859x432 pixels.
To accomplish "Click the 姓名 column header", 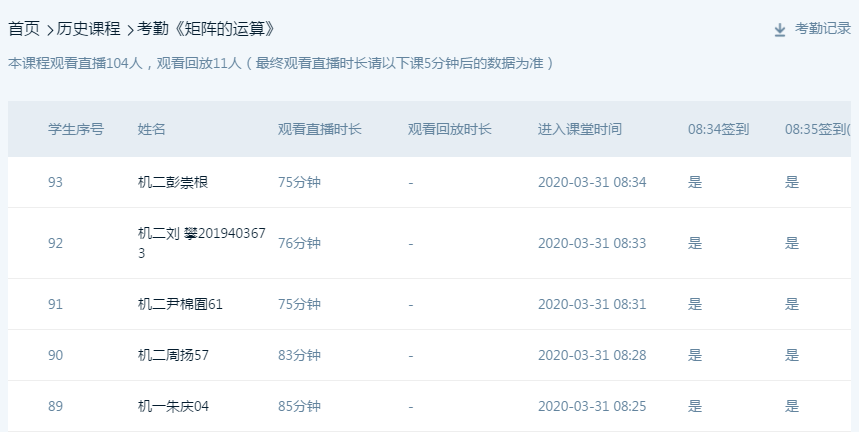I will [x=152, y=129].
